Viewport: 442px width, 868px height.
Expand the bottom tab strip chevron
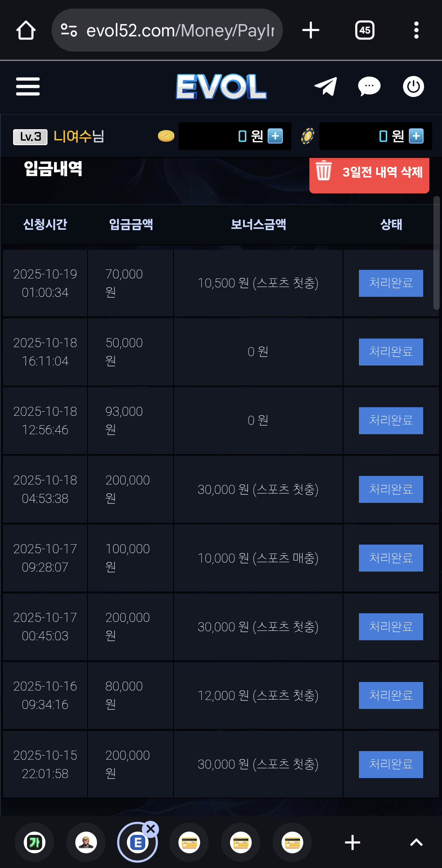(x=416, y=843)
